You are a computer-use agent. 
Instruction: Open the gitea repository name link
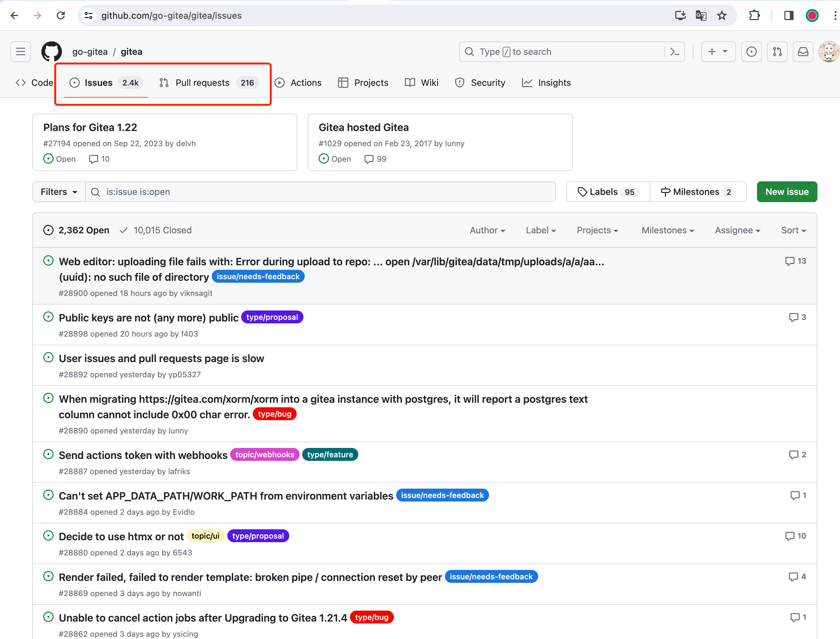(x=132, y=52)
